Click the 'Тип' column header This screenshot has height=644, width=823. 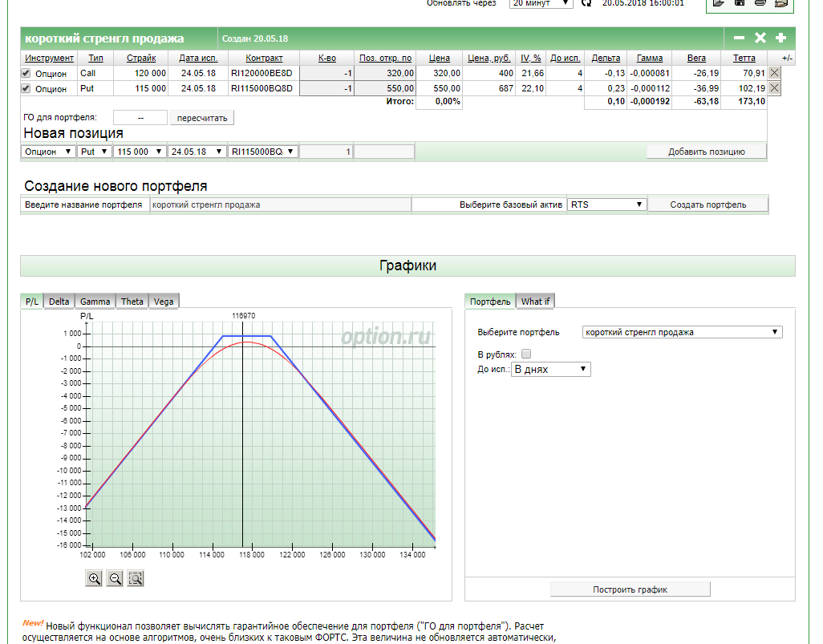[x=95, y=58]
